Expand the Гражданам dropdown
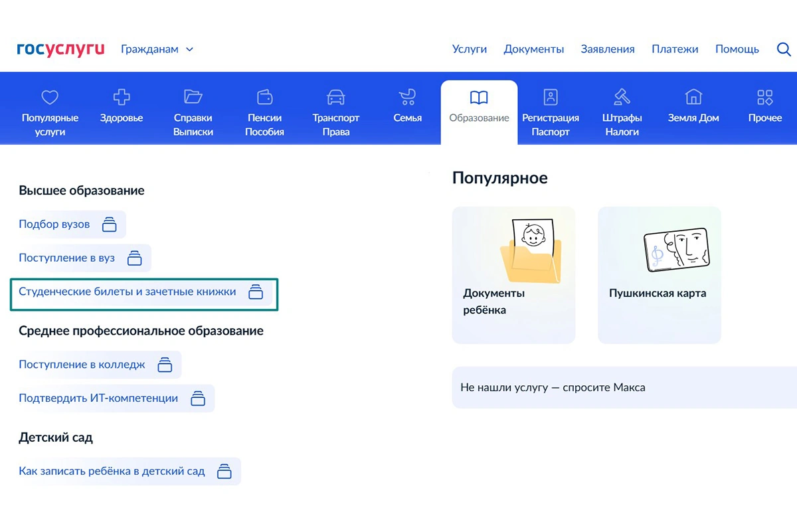Image resolution: width=797 pixels, height=532 pixels. 157,49
